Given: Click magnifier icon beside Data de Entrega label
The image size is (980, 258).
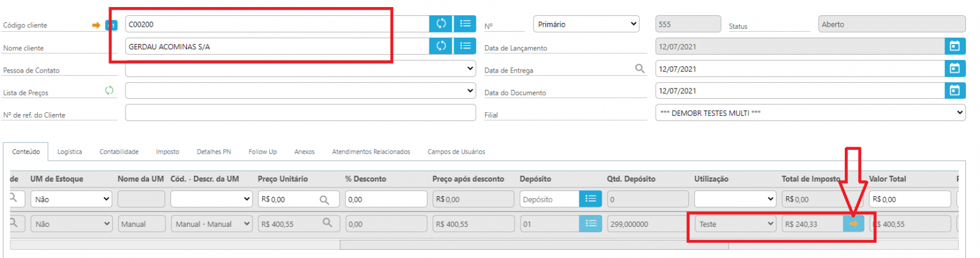Looking at the screenshot, I should pyautogui.click(x=640, y=69).
